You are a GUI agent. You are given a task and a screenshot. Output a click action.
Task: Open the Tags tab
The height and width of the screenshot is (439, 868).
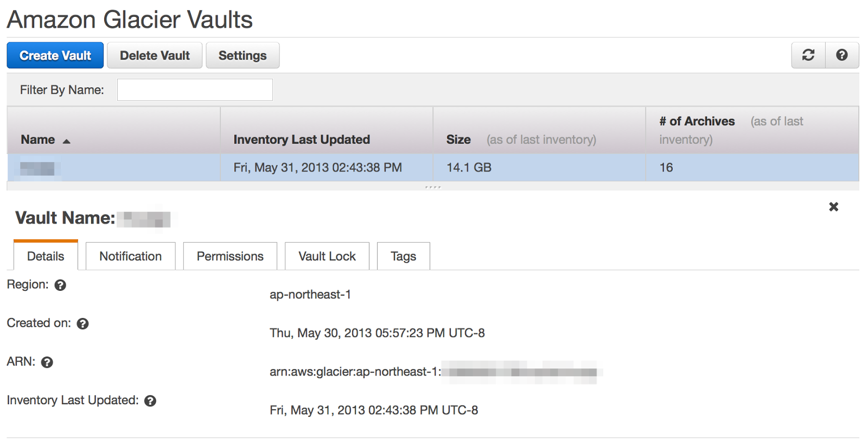[403, 256]
